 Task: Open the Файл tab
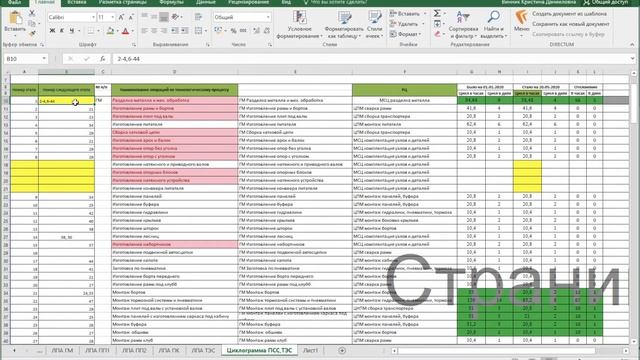tap(14, 2)
